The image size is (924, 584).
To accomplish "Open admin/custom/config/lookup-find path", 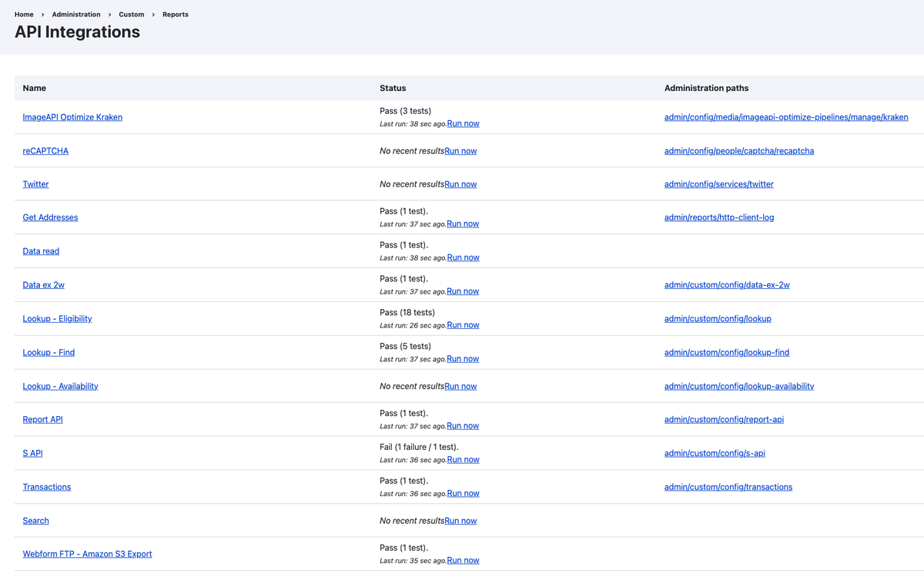I will [x=727, y=352].
